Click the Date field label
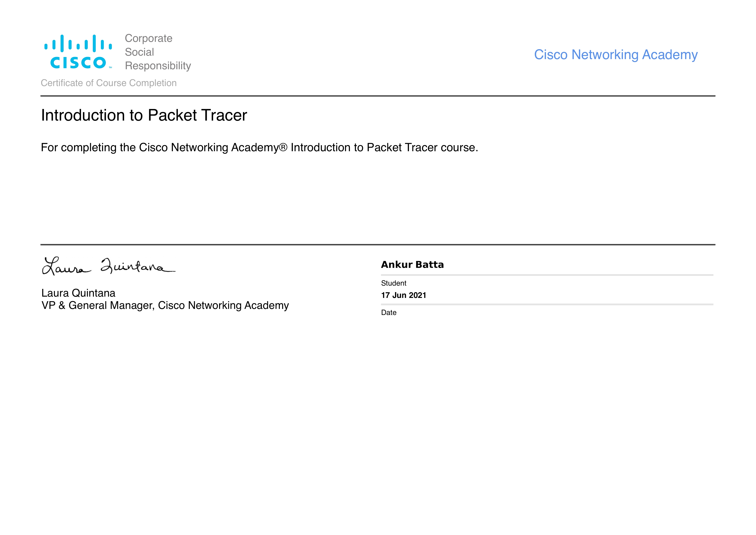 [x=388, y=313]
